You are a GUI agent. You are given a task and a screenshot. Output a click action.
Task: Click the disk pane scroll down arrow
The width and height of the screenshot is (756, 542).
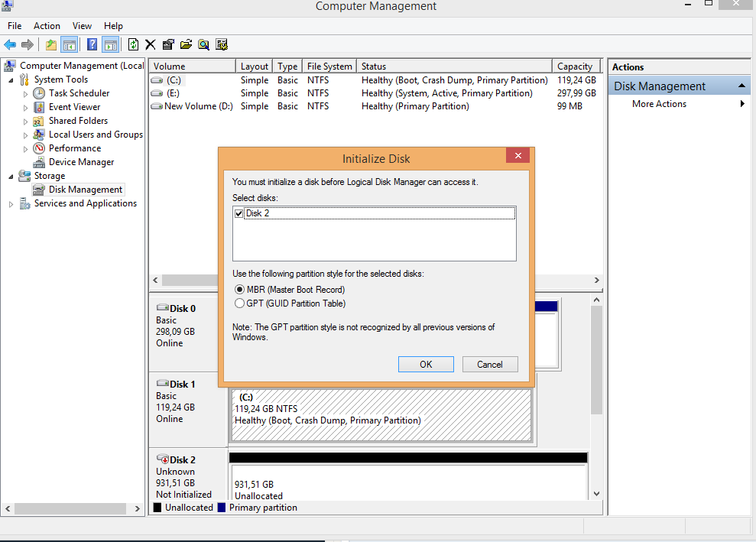[596, 493]
